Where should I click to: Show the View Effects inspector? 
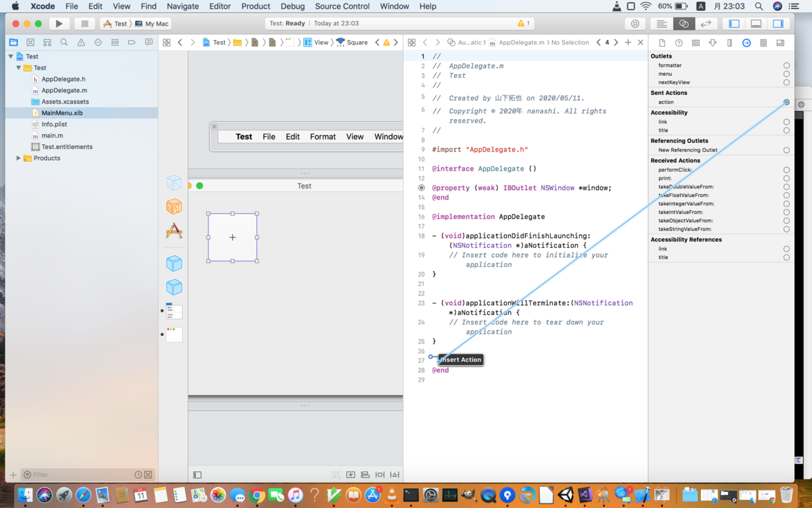[780, 43]
